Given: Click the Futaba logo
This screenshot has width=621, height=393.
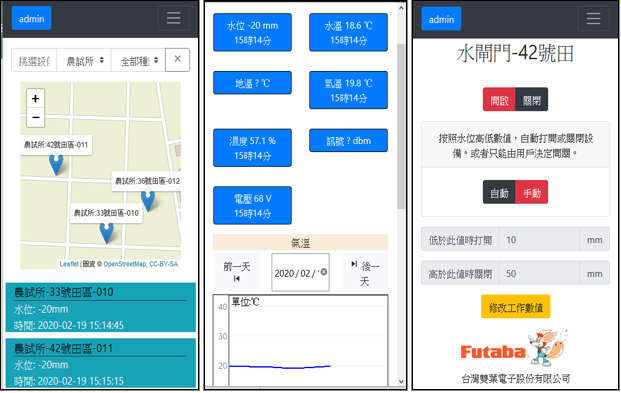Looking at the screenshot, I should (x=515, y=348).
